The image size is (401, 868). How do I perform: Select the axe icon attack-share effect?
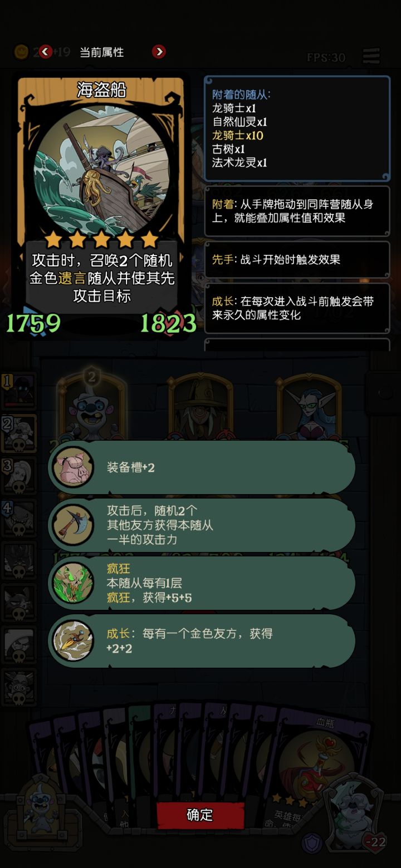[73, 525]
